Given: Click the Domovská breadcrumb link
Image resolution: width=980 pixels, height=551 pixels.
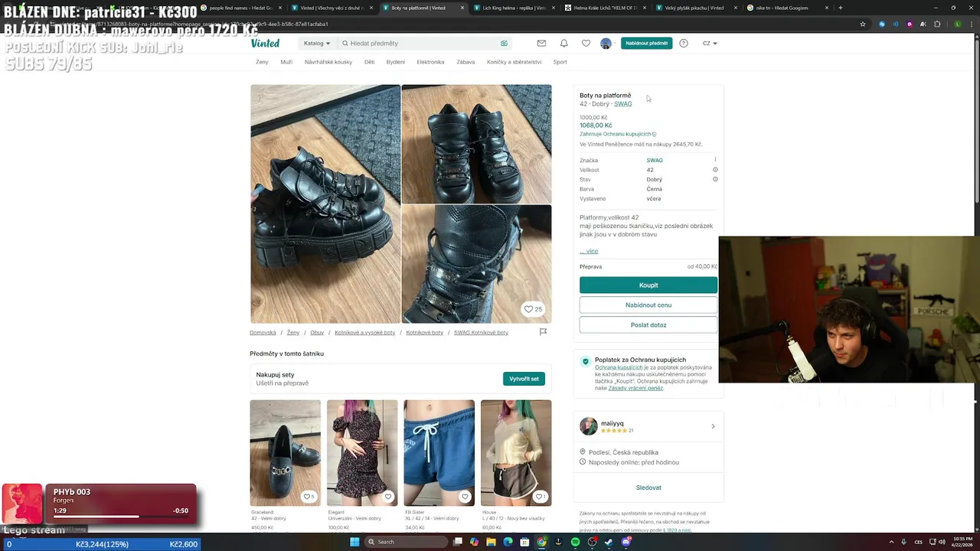Looking at the screenshot, I should coord(263,333).
